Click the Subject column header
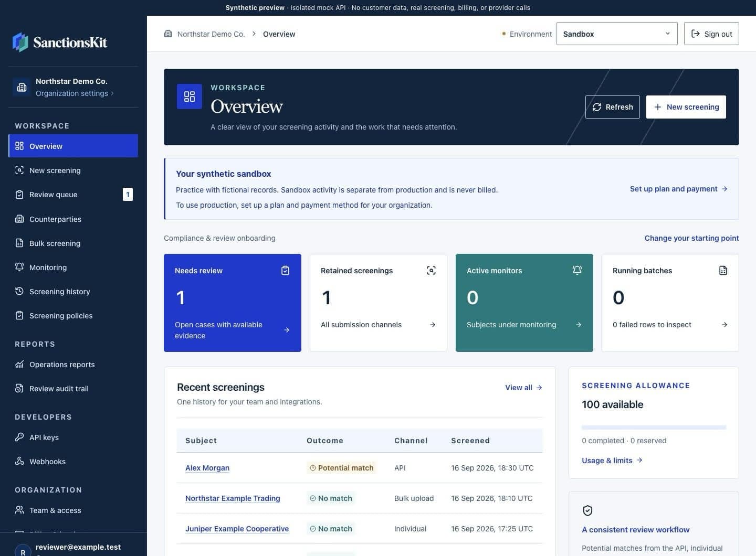 pos(201,441)
